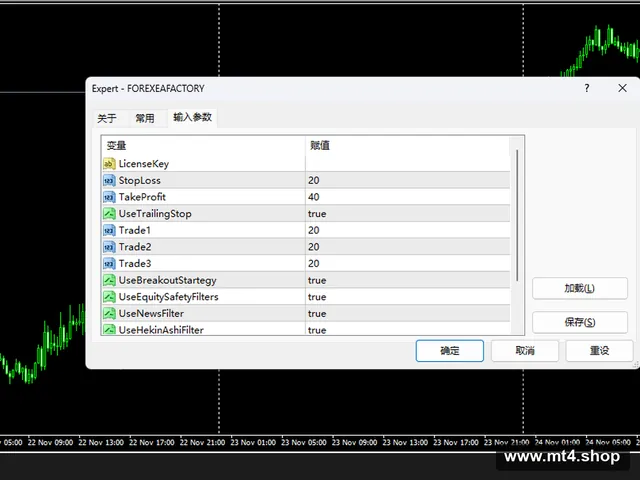Image resolution: width=640 pixels, height=480 pixels.
Task: Click the LicenseKey string type icon
Action: [109, 164]
